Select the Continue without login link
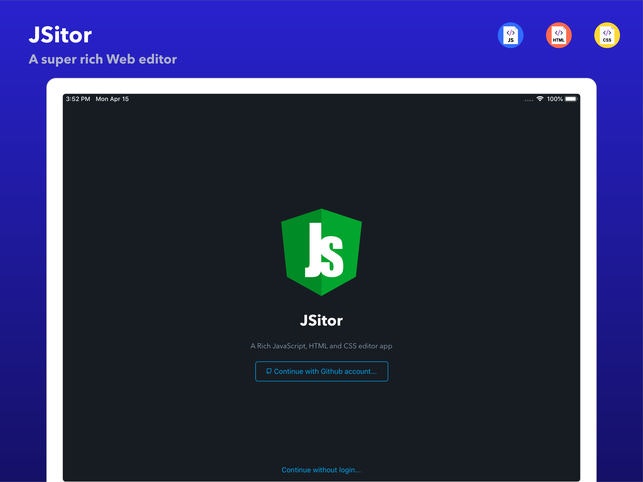The height and width of the screenshot is (482, 643). [x=321, y=470]
